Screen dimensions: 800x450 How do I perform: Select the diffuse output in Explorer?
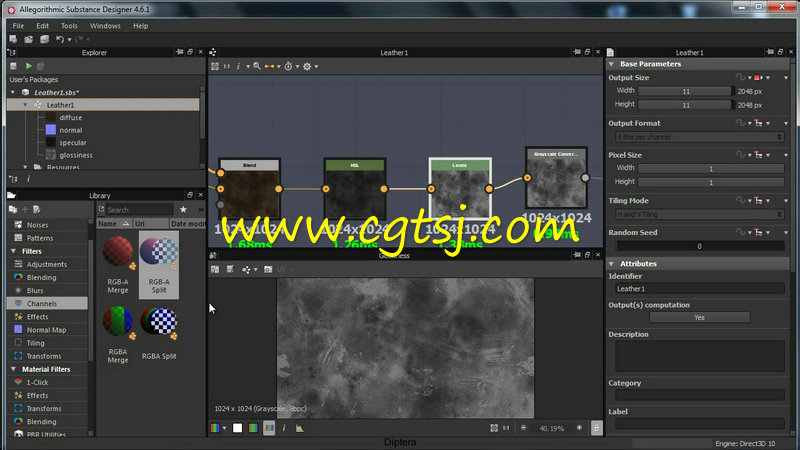click(x=70, y=117)
